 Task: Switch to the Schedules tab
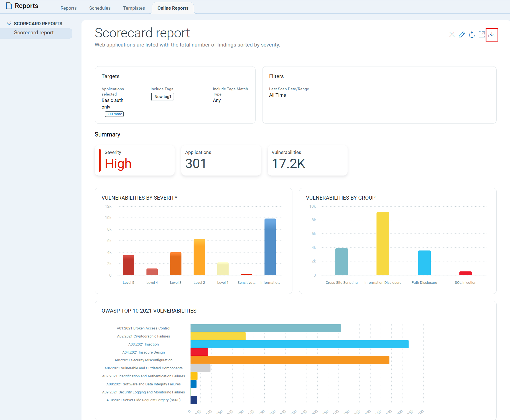(x=100, y=8)
